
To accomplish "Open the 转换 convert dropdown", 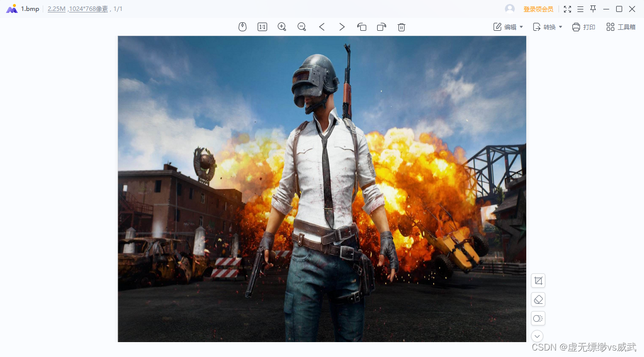I will pyautogui.click(x=548, y=27).
